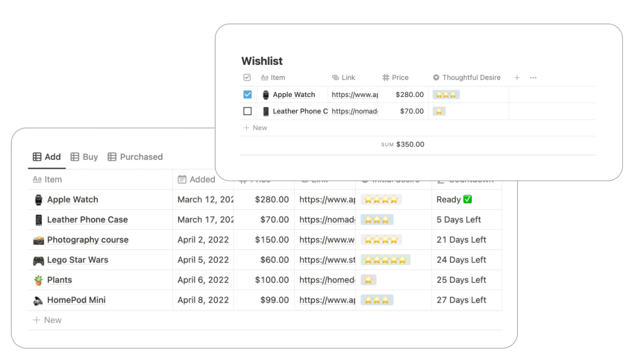Click the phone icon beside Leather Phone Case
644x362 pixels.
point(38,220)
